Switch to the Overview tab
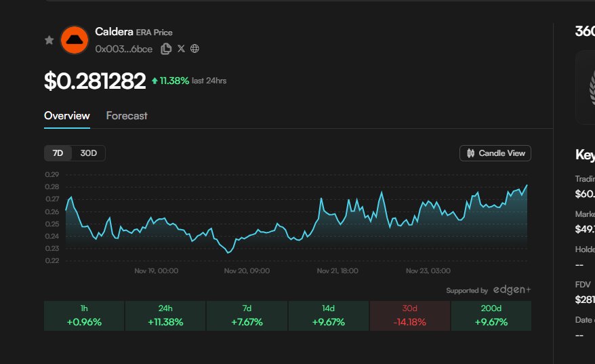 67,116
